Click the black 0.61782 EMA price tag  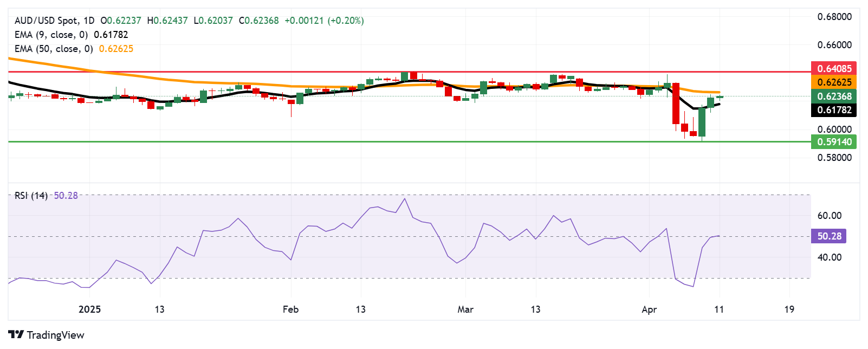tap(834, 110)
